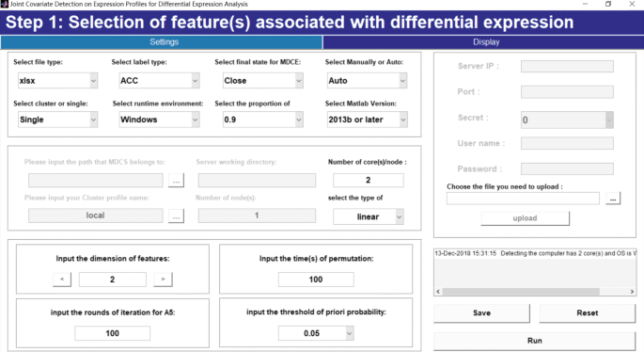Browse for the Cluster profile name
Viewport: 644px width, 352px height.
click(x=176, y=216)
